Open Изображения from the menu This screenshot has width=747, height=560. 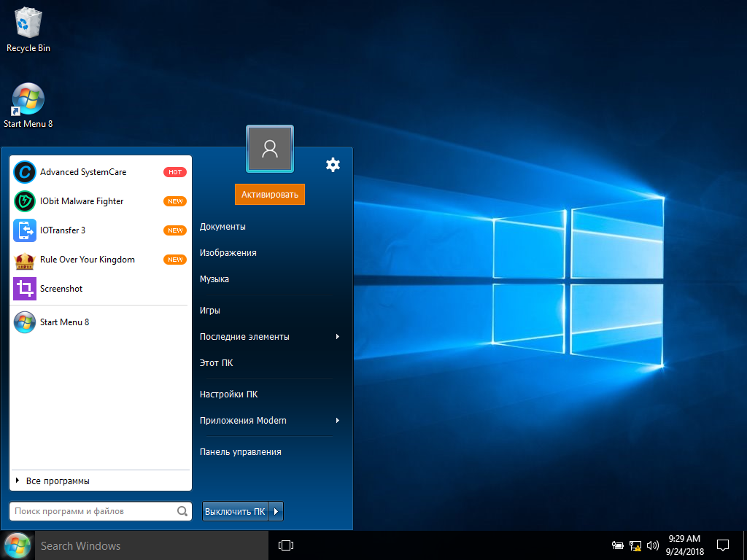228,253
